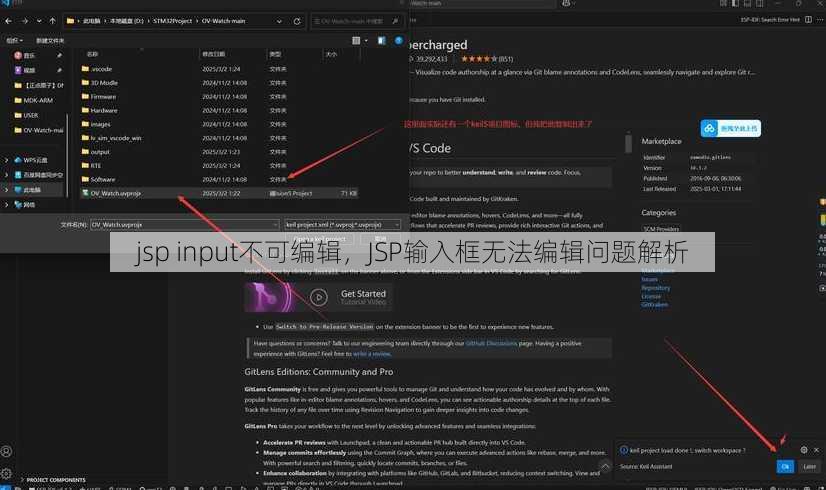
Task: Click the split editor icon
Action: [808, 20]
